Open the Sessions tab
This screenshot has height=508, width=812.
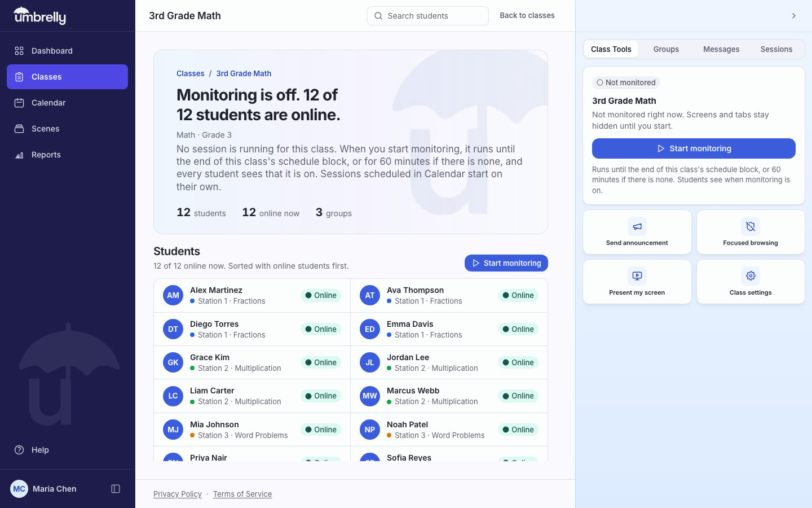(x=776, y=49)
